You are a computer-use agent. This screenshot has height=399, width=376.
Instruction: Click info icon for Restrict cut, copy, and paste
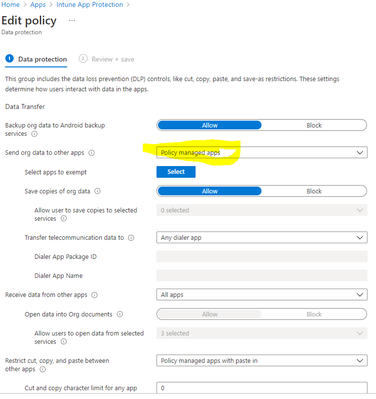point(43,369)
